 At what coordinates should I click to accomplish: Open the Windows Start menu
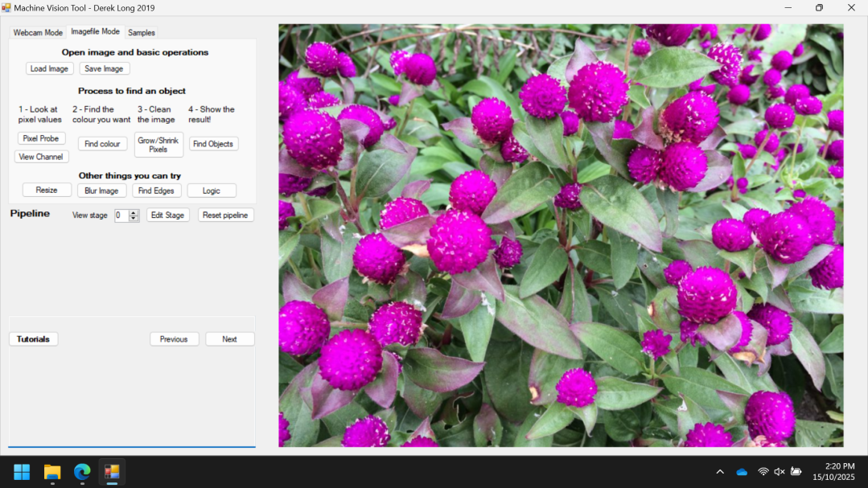click(22, 472)
